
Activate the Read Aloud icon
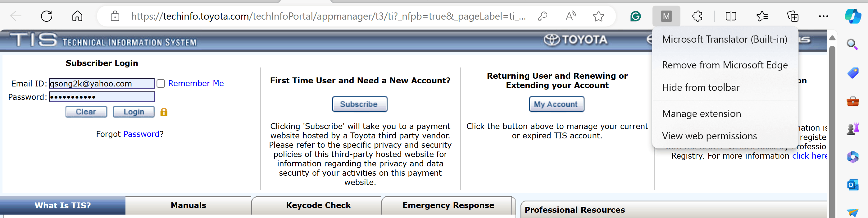coord(571,16)
